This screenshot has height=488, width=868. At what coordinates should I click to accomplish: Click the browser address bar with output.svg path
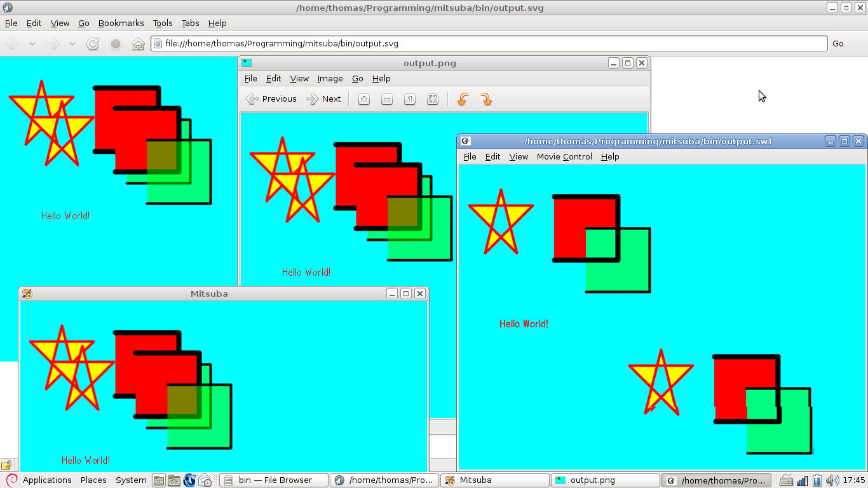(489, 44)
